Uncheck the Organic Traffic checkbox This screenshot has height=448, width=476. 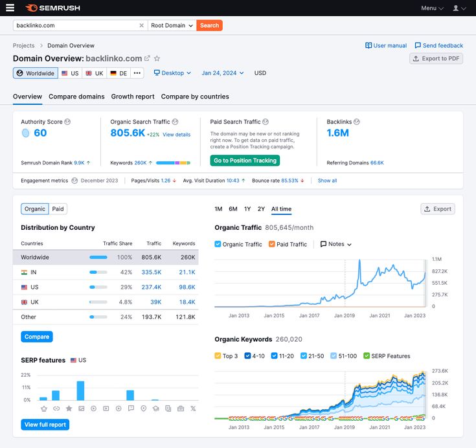pyautogui.click(x=218, y=244)
